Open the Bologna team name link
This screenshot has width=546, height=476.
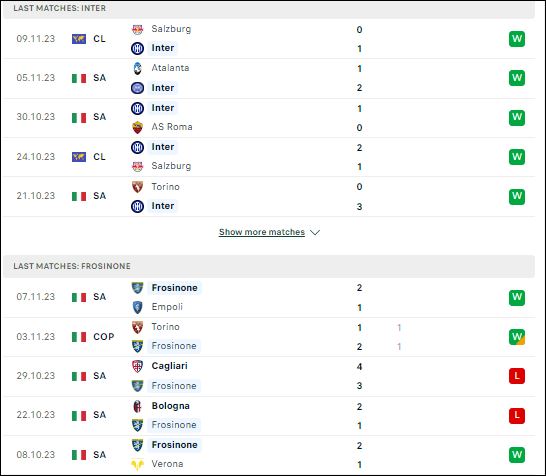click(171, 406)
